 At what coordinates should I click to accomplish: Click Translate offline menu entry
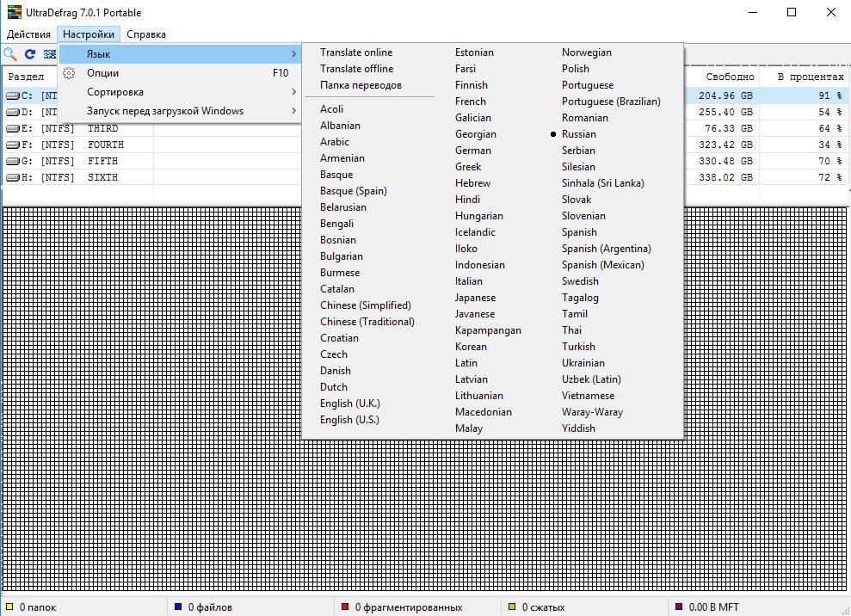coord(356,69)
